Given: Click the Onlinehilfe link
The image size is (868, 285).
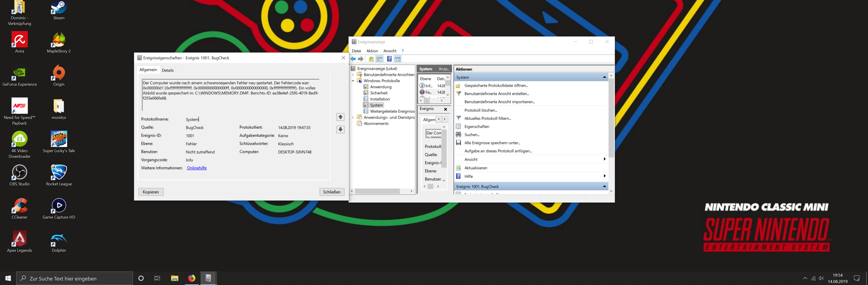Looking at the screenshot, I should 196,168.
